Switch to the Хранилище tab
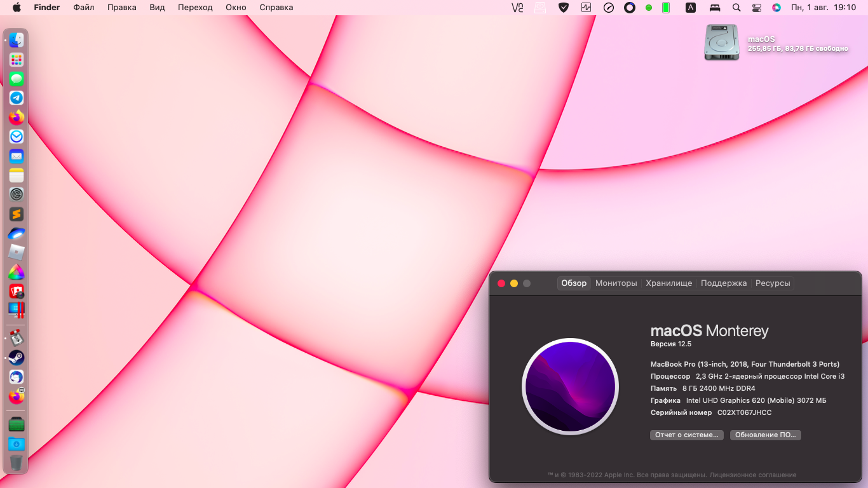This screenshot has height=488, width=868. pos(668,283)
